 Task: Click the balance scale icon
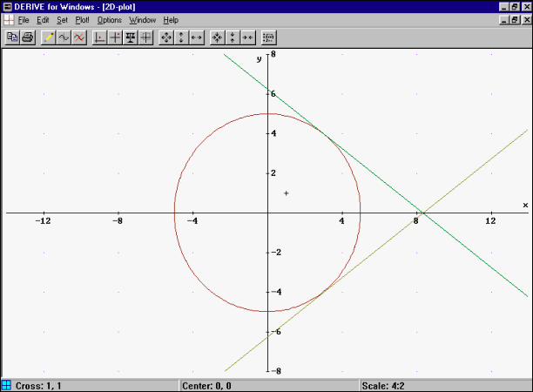(x=130, y=37)
